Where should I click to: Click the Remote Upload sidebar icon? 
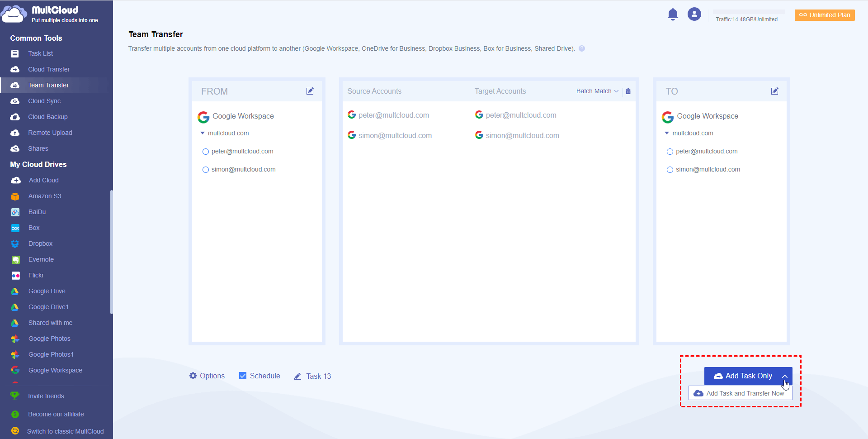tap(15, 133)
